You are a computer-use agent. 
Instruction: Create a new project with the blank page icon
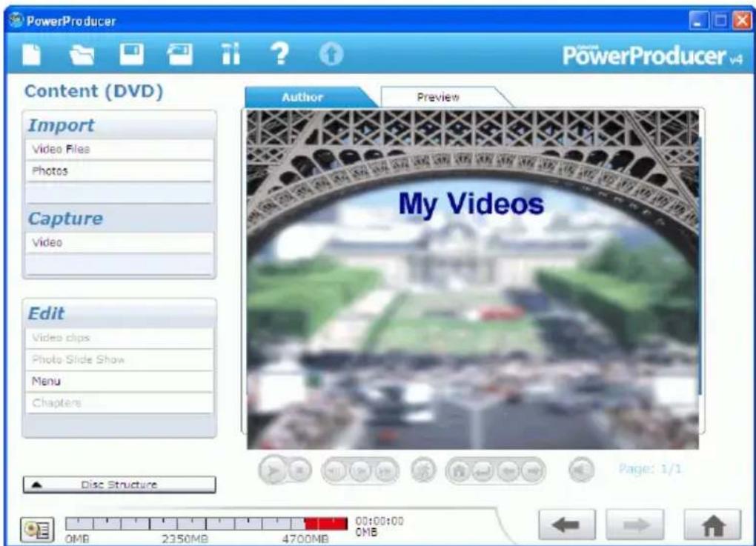(32, 55)
